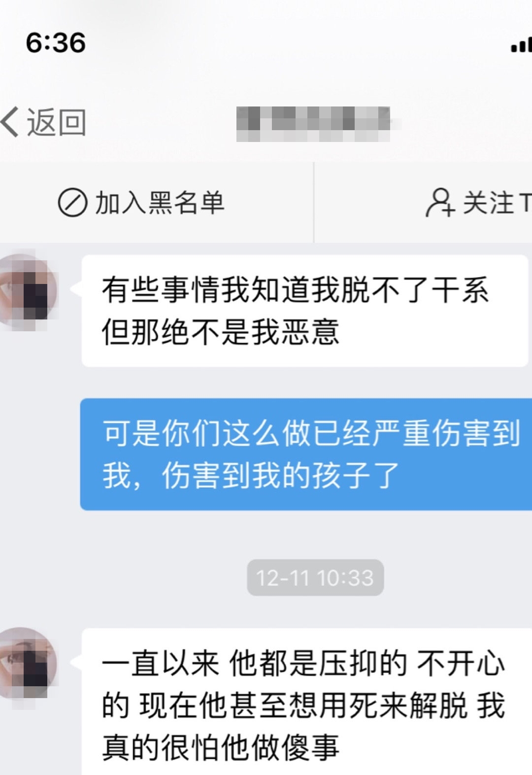Tap the cellular signal strength icon
Screen dimensions: 532x775
[x=521, y=44]
